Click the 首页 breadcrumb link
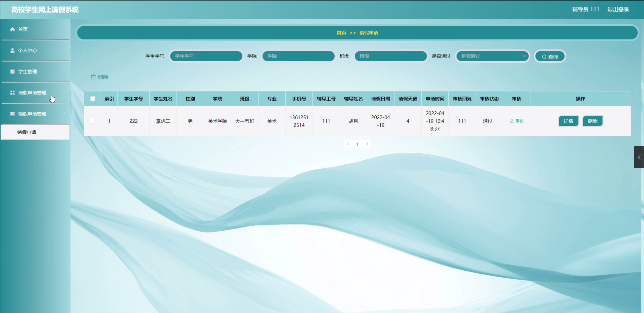 [341, 33]
